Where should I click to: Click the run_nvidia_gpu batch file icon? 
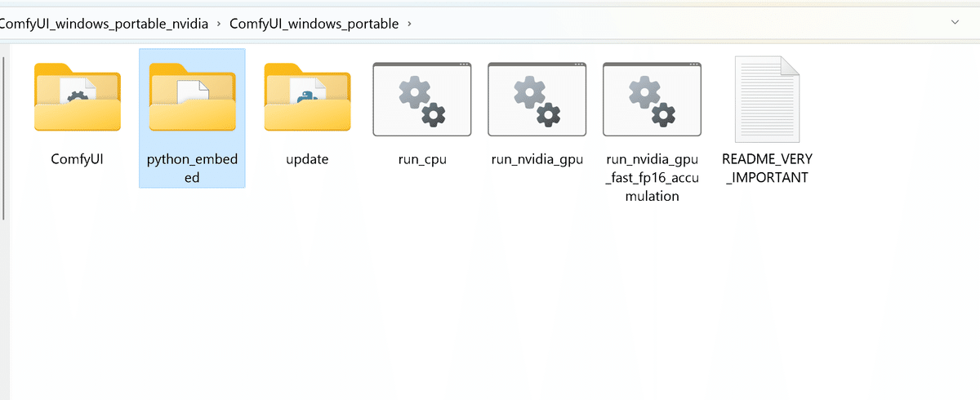coord(537,99)
